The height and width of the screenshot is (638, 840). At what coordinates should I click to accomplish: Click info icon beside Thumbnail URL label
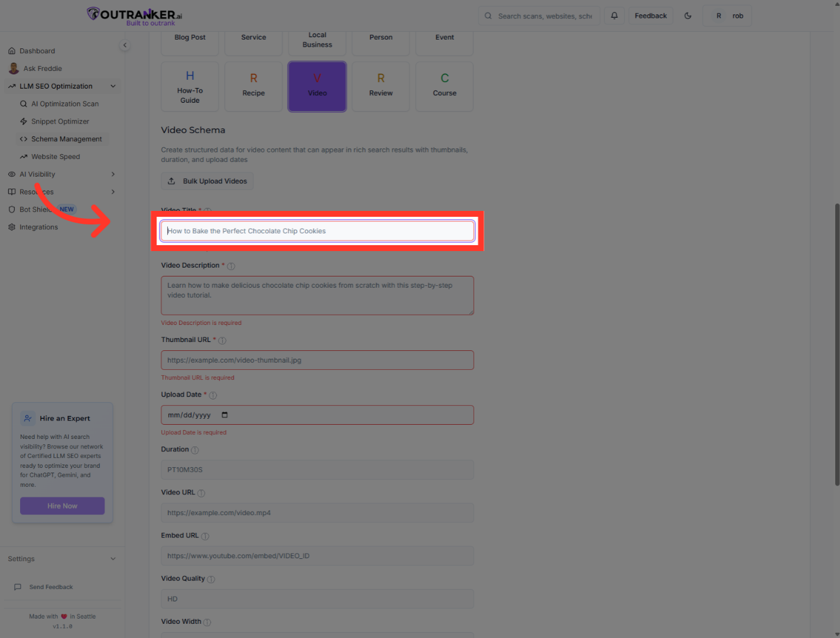[222, 341]
